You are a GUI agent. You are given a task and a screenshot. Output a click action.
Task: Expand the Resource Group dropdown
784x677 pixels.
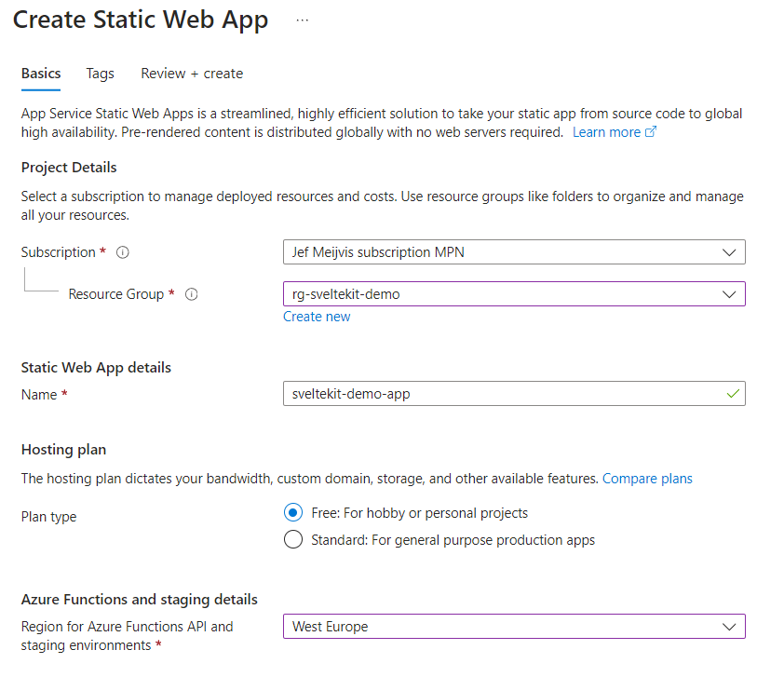514,294
